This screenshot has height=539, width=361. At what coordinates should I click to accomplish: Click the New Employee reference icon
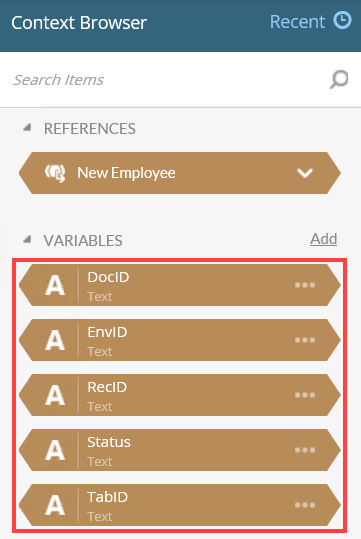click(x=55, y=173)
